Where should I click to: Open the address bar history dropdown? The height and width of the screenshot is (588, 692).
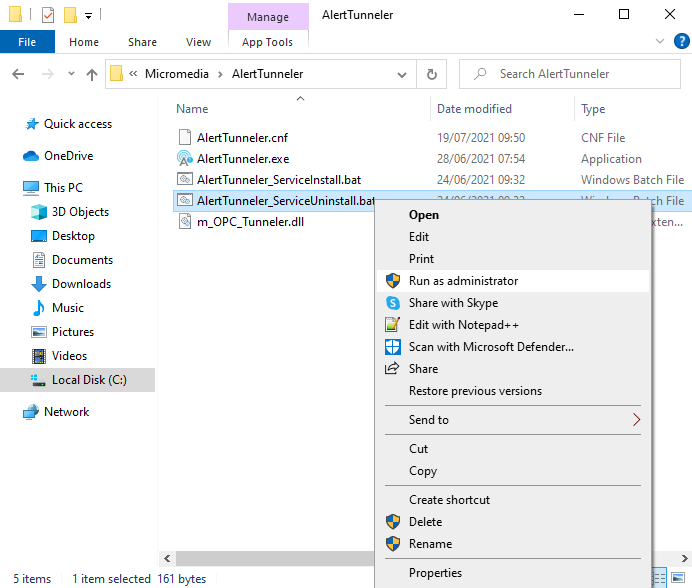[x=403, y=74]
